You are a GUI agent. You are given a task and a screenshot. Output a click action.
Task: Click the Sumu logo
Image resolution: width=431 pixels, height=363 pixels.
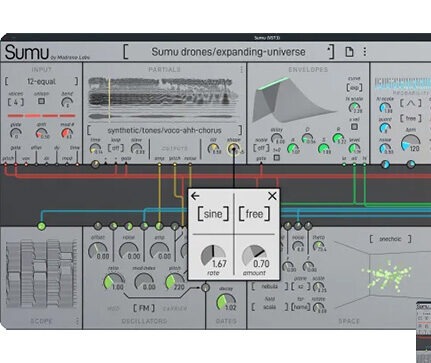27,52
